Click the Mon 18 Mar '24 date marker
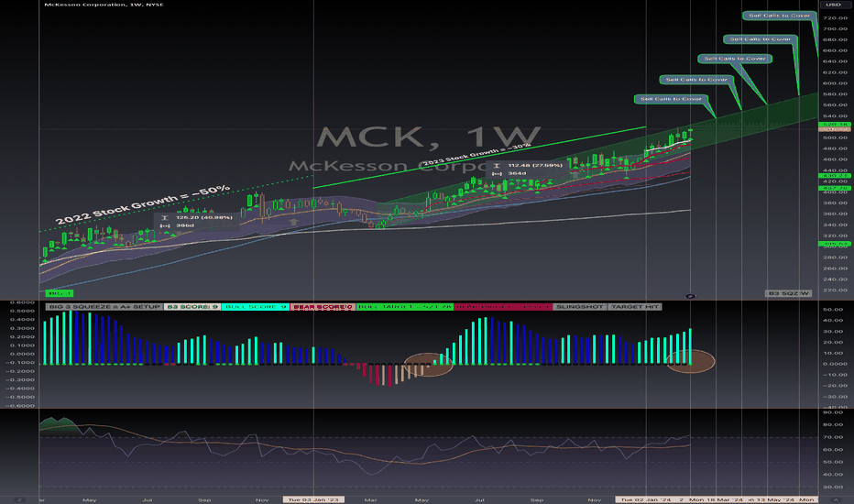This screenshot has height=504, width=854. point(716,499)
